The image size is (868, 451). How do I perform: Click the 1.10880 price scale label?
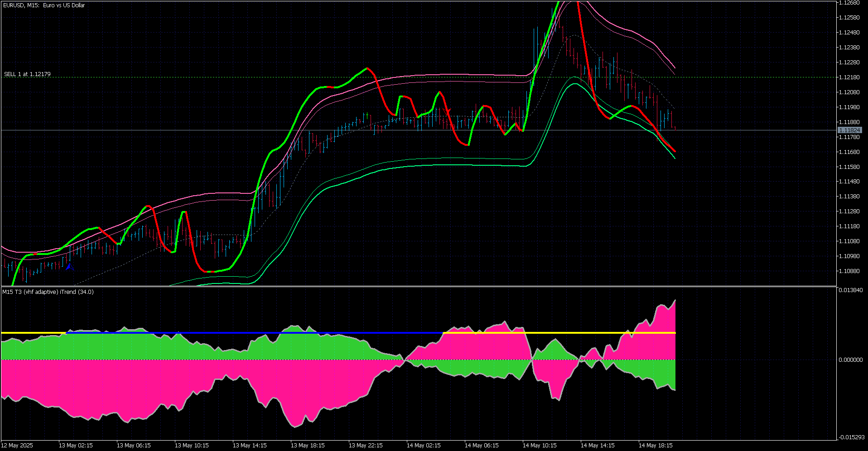coord(849,271)
